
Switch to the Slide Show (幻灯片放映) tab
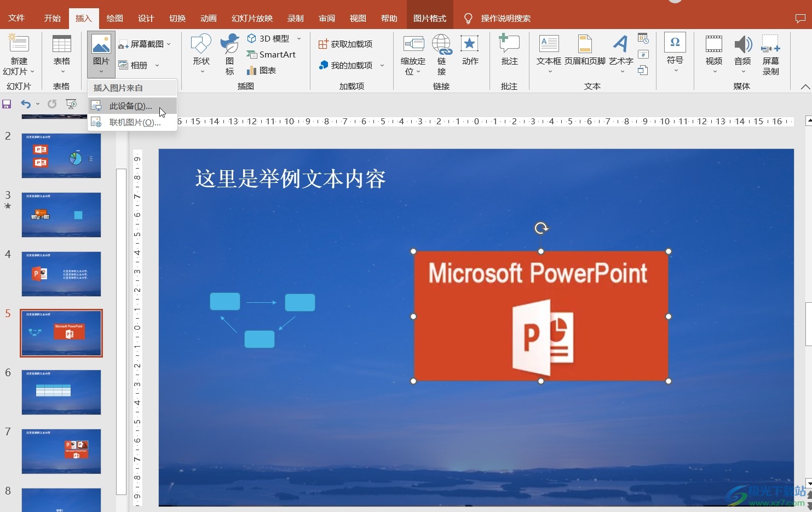pos(252,18)
